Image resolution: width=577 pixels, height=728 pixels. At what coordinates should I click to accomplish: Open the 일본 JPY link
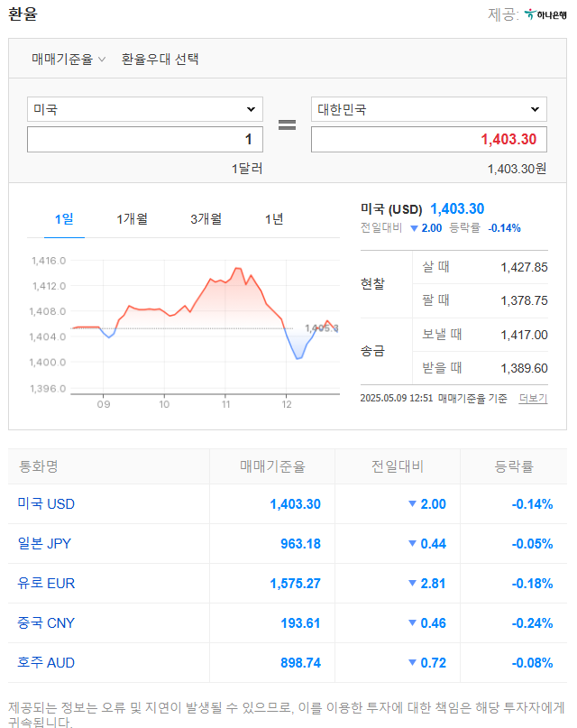point(44,543)
